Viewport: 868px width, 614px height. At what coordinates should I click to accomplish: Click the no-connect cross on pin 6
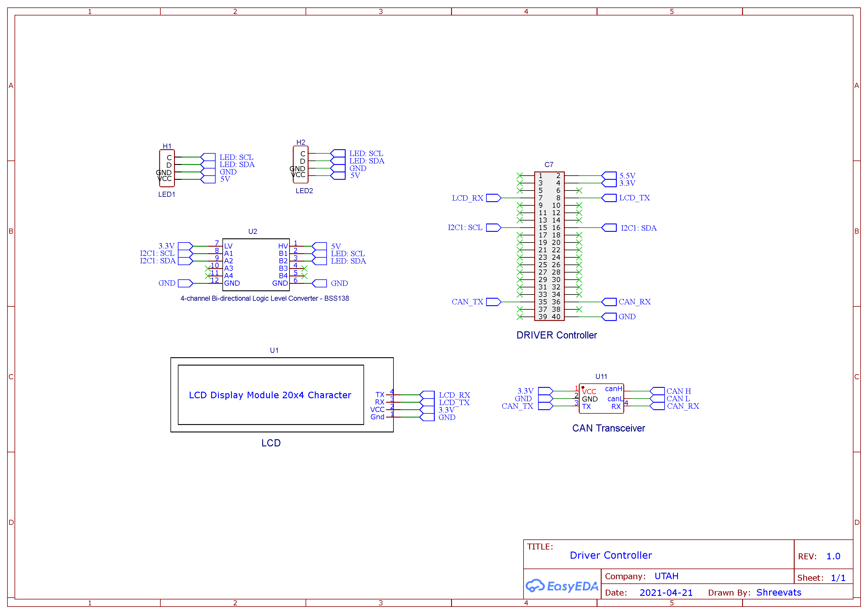coord(579,190)
